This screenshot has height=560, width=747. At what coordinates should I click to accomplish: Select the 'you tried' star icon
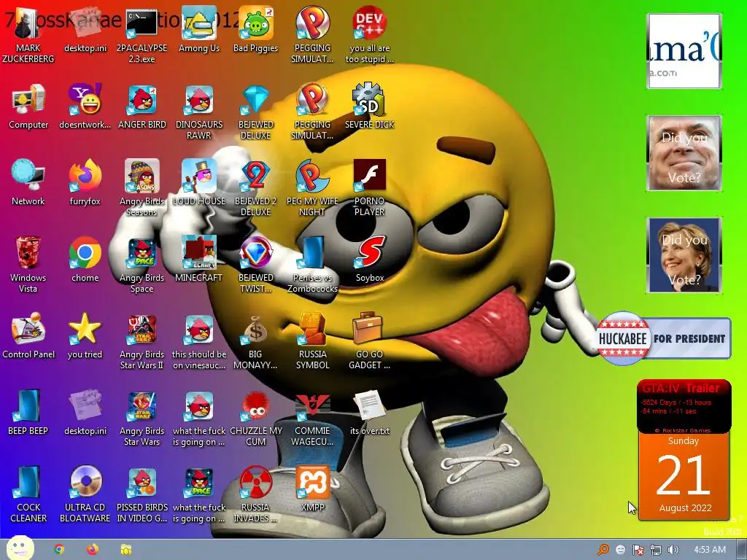click(85, 336)
